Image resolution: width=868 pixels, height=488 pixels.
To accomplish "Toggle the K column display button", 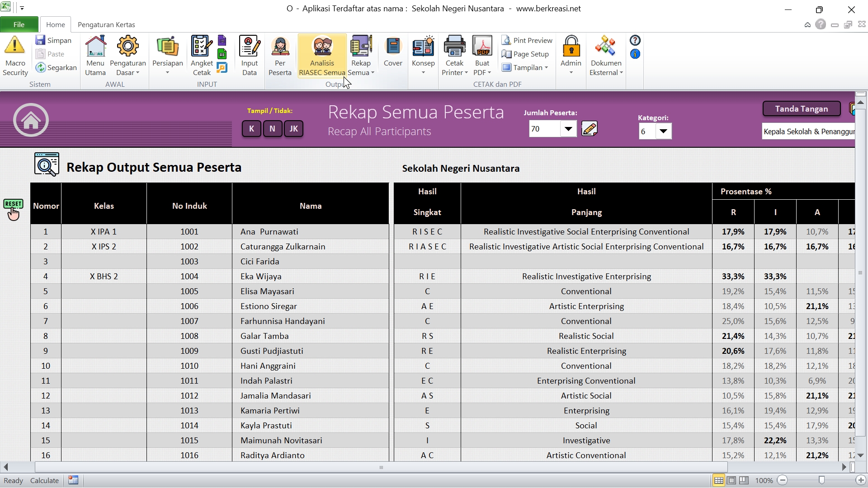I will pos(251,129).
